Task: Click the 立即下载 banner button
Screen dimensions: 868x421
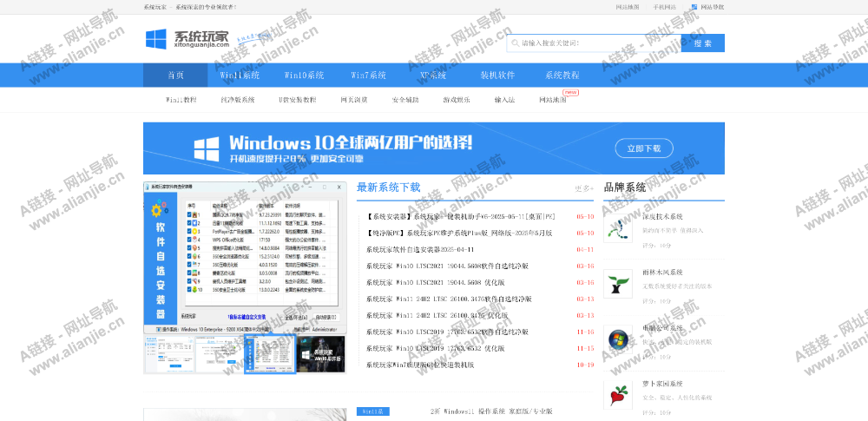Action: point(644,148)
